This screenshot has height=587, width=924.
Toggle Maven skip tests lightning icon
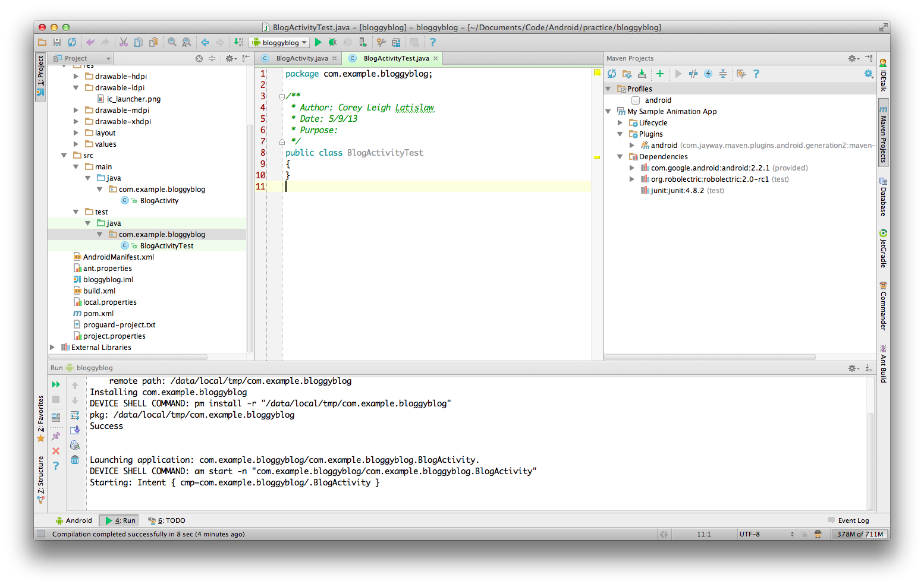(x=708, y=74)
